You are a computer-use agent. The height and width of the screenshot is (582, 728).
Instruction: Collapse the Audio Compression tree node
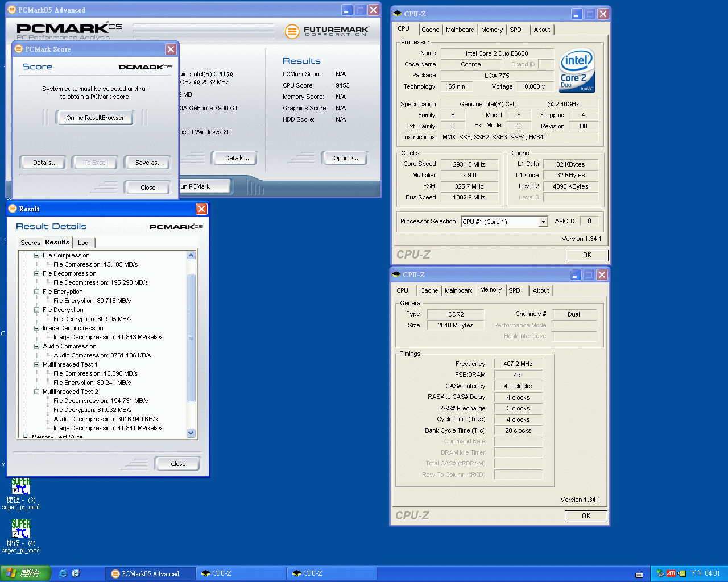click(x=36, y=346)
